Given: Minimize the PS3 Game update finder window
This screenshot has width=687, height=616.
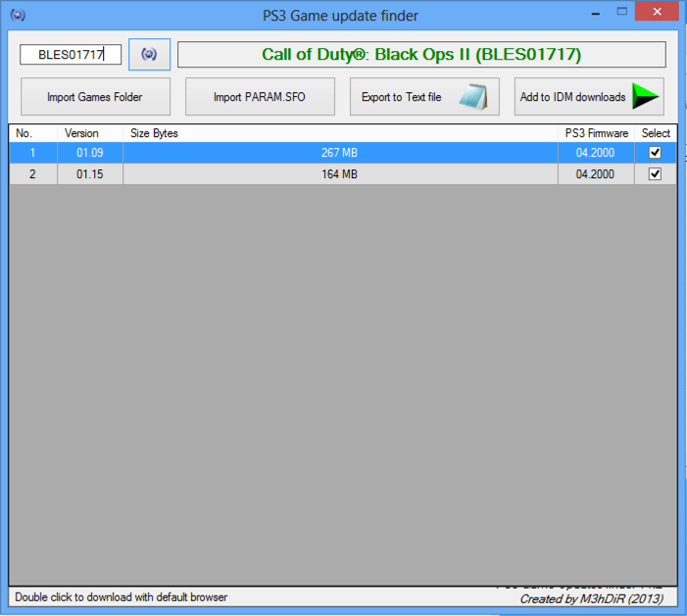Looking at the screenshot, I should click(x=596, y=13).
